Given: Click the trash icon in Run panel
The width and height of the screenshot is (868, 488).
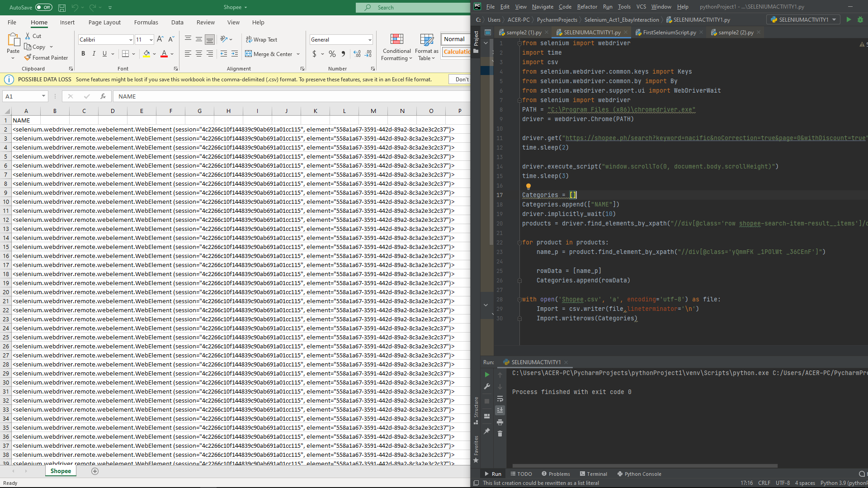Looking at the screenshot, I should [x=500, y=434].
